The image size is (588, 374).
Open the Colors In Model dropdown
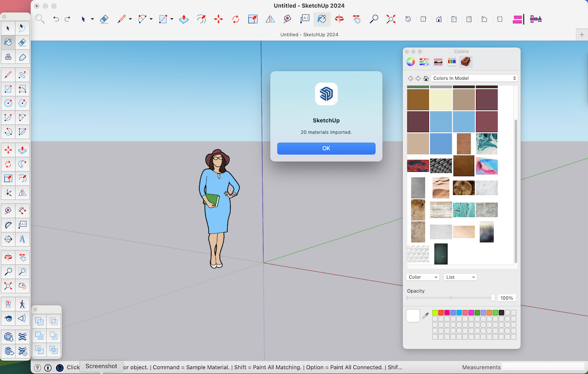[x=474, y=79]
